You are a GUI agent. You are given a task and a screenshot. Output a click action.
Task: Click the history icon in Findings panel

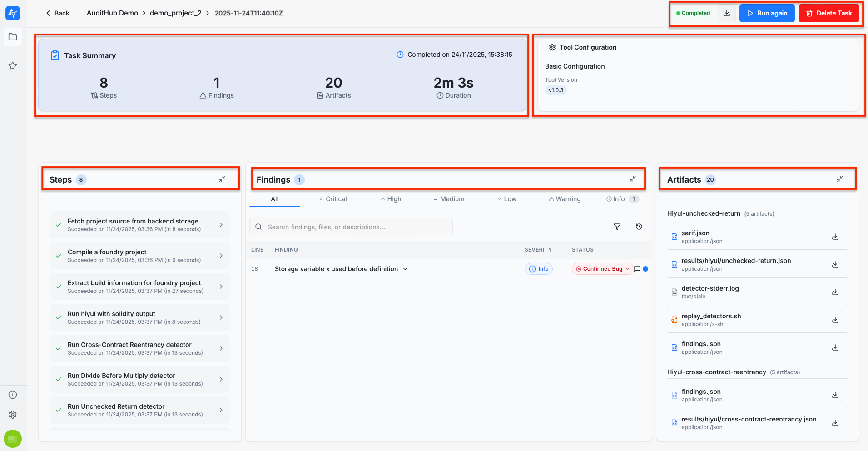coord(639,227)
